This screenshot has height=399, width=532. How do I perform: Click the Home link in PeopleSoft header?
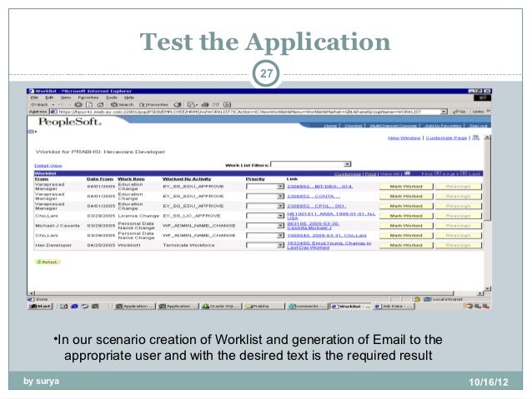330,126
